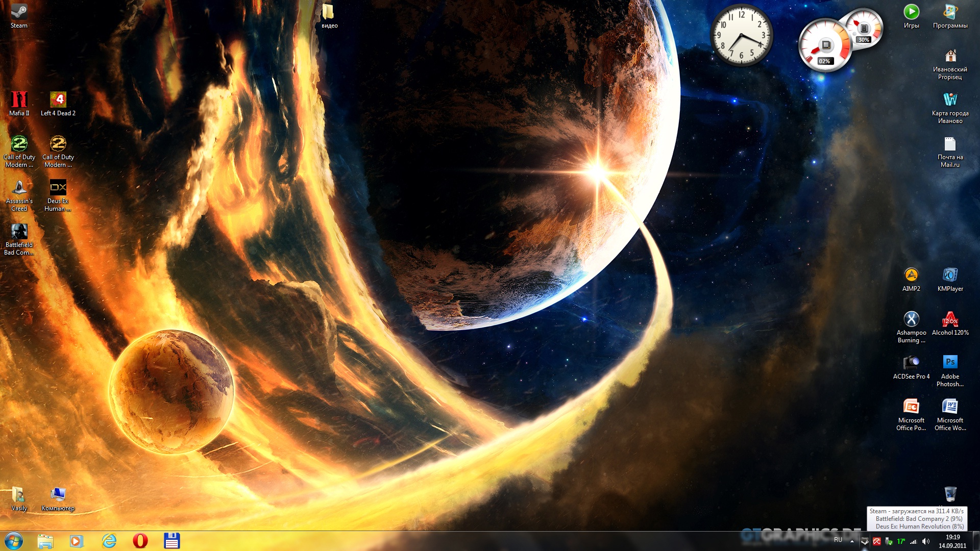Toggle the volume speaker tray icon
The height and width of the screenshot is (551, 980).
(926, 541)
